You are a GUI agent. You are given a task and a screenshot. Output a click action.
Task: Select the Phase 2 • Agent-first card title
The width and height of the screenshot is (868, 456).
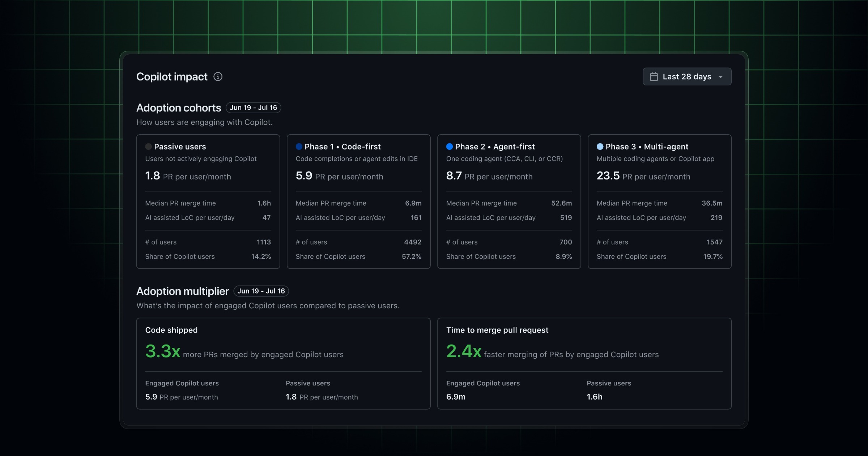[495, 147]
